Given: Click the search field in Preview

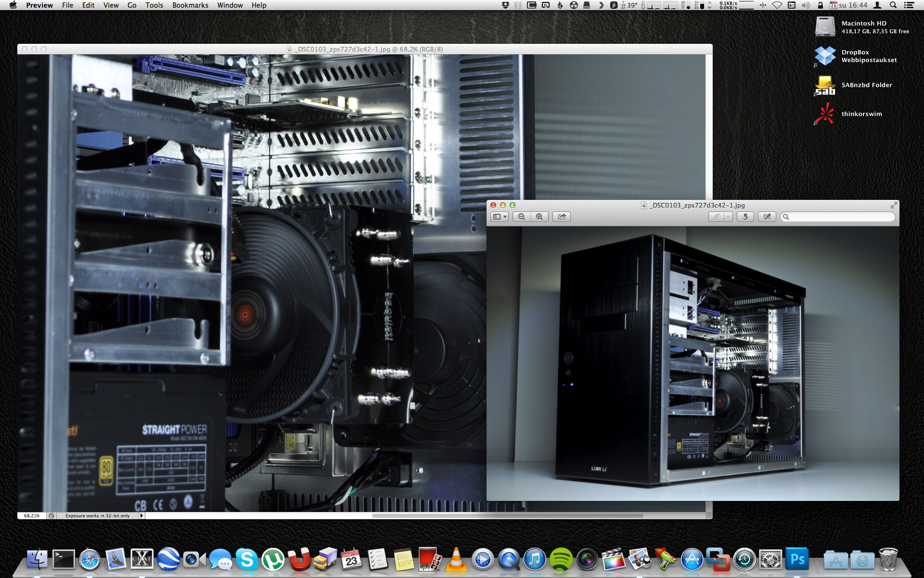Looking at the screenshot, I should [x=840, y=217].
